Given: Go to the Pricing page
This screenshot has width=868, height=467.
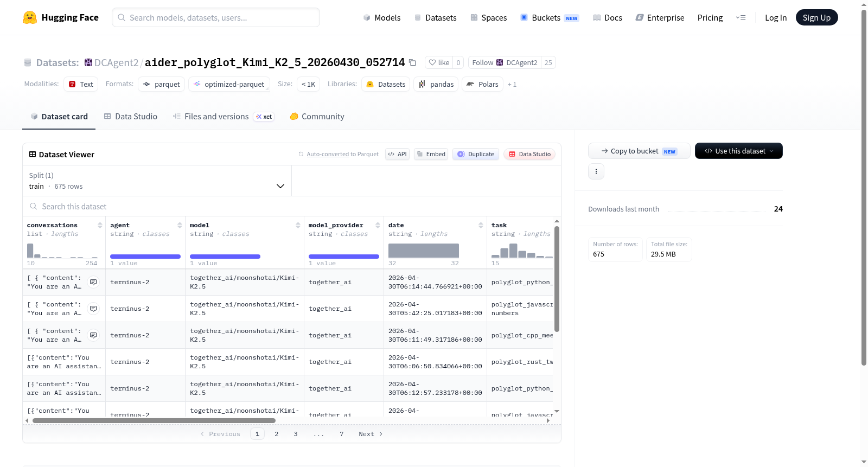Looking at the screenshot, I should pyautogui.click(x=710, y=17).
